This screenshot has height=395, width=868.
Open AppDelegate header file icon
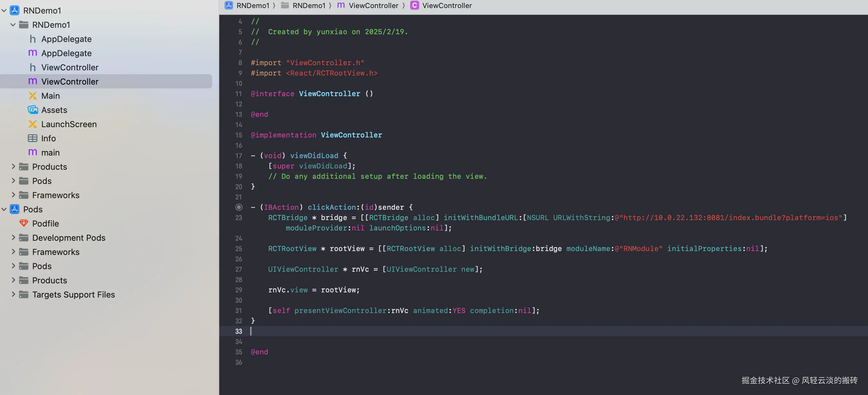[33, 39]
